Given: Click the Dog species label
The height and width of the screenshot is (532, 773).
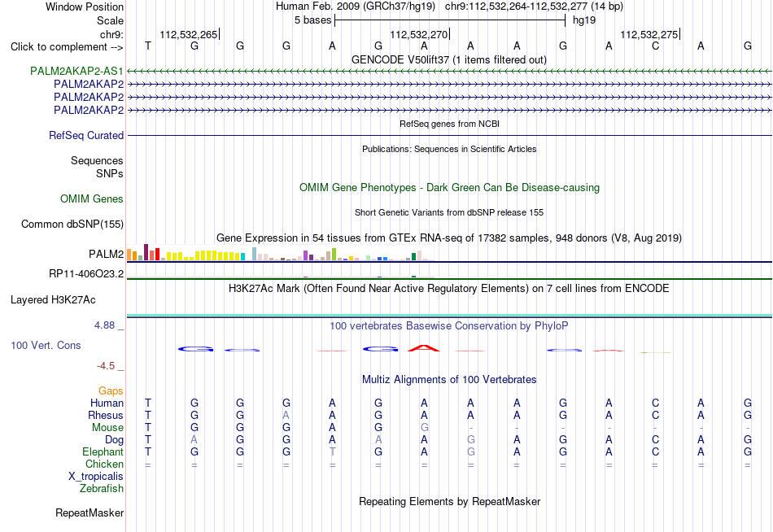Looking at the screenshot, I should click(x=115, y=440).
